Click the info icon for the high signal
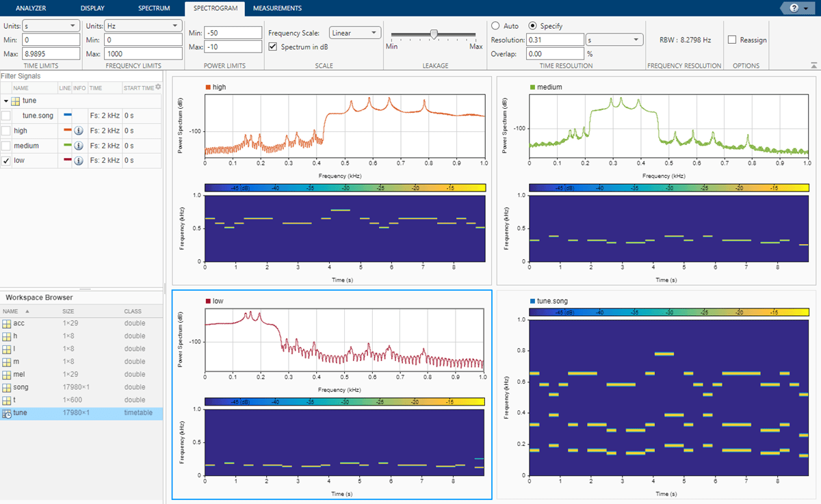Image resolution: width=821 pixels, height=504 pixels. 79,131
